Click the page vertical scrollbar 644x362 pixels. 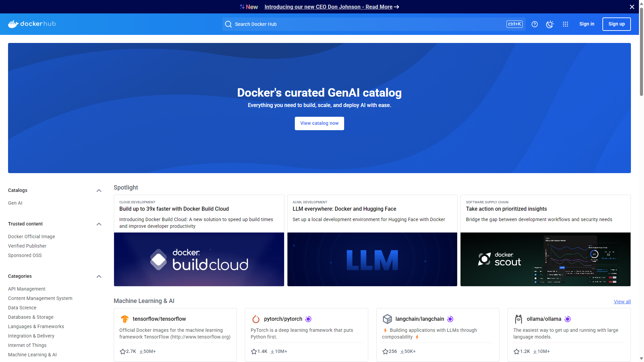(641, 52)
